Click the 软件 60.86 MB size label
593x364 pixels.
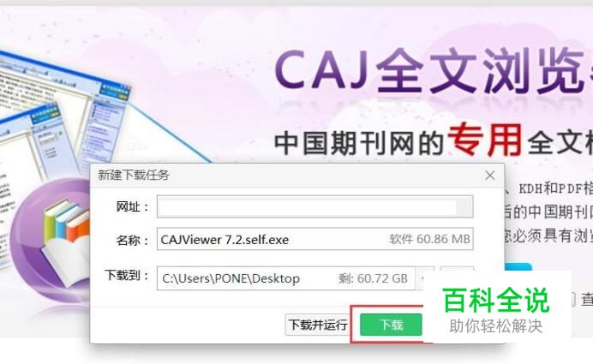tap(429, 239)
